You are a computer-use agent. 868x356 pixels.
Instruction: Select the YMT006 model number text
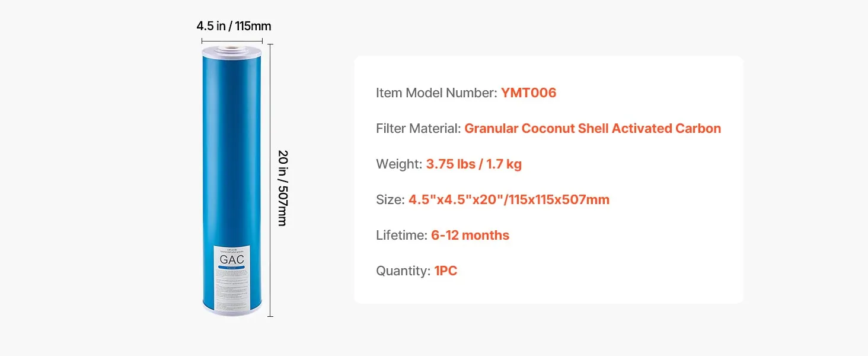click(x=529, y=93)
